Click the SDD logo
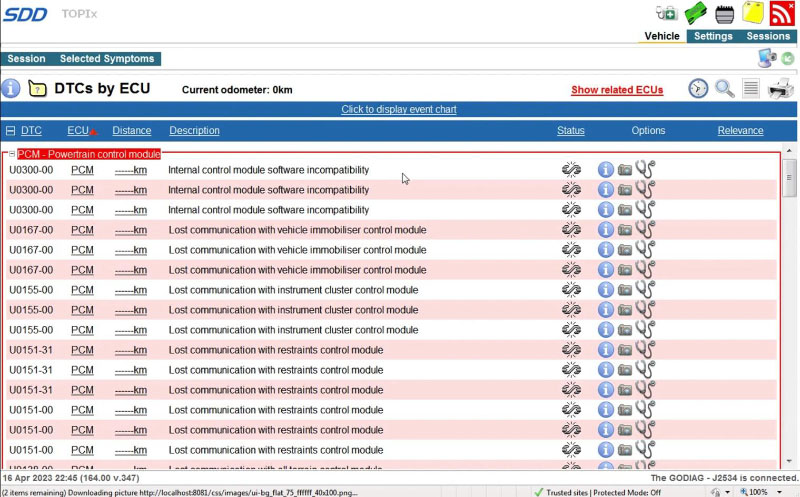 point(26,14)
